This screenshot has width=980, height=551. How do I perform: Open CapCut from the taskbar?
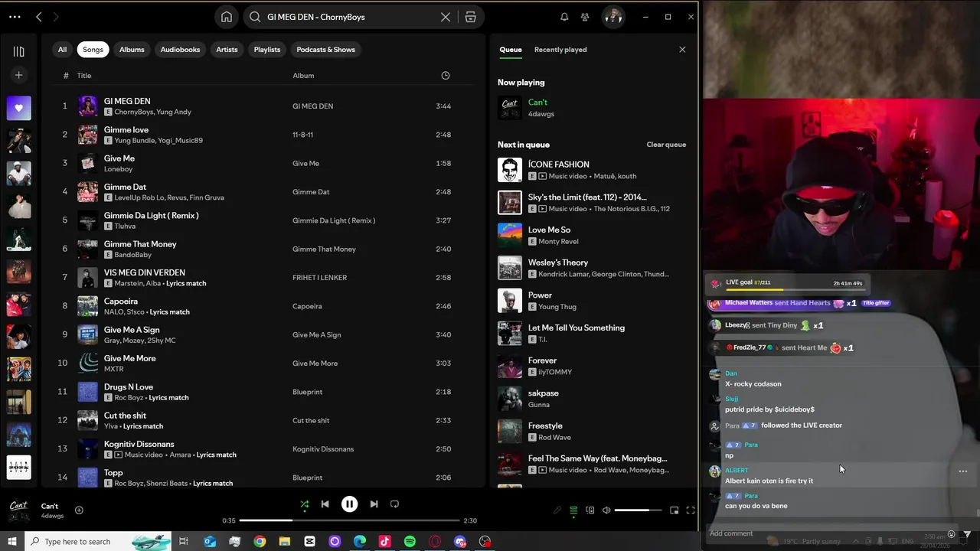(x=309, y=542)
